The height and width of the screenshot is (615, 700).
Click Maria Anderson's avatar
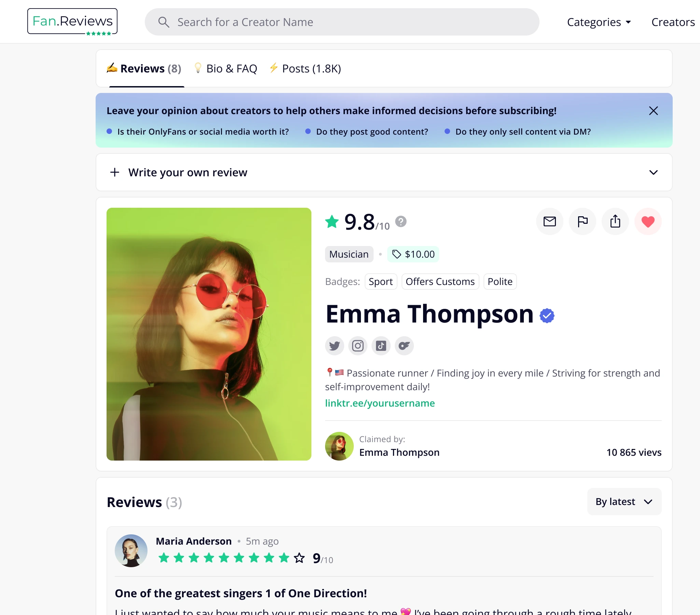pyautogui.click(x=131, y=551)
